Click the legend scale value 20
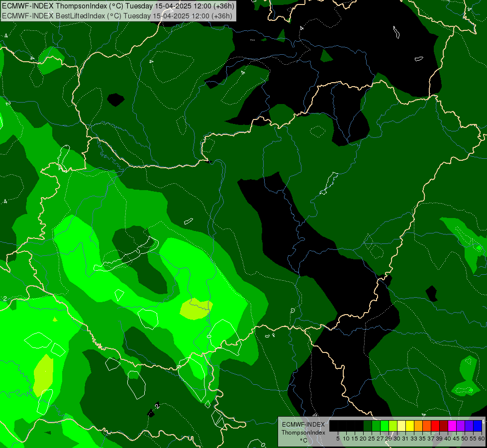 tap(363, 439)
